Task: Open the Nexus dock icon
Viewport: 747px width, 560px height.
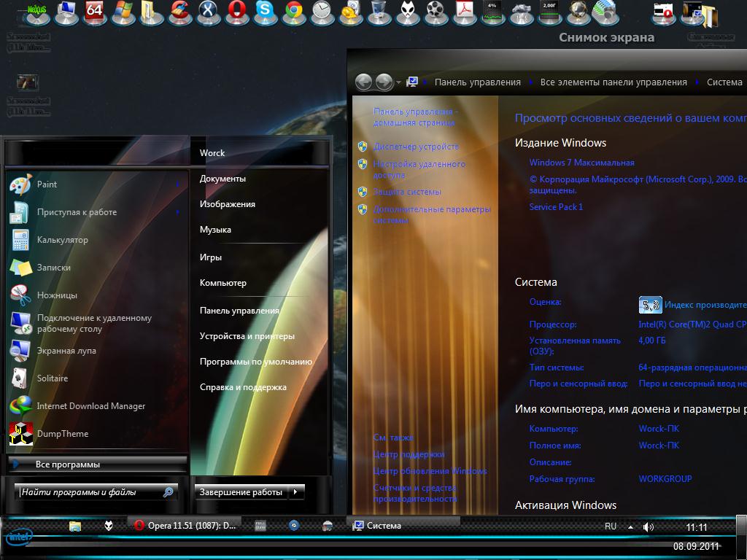Action: tap(37, 13)
